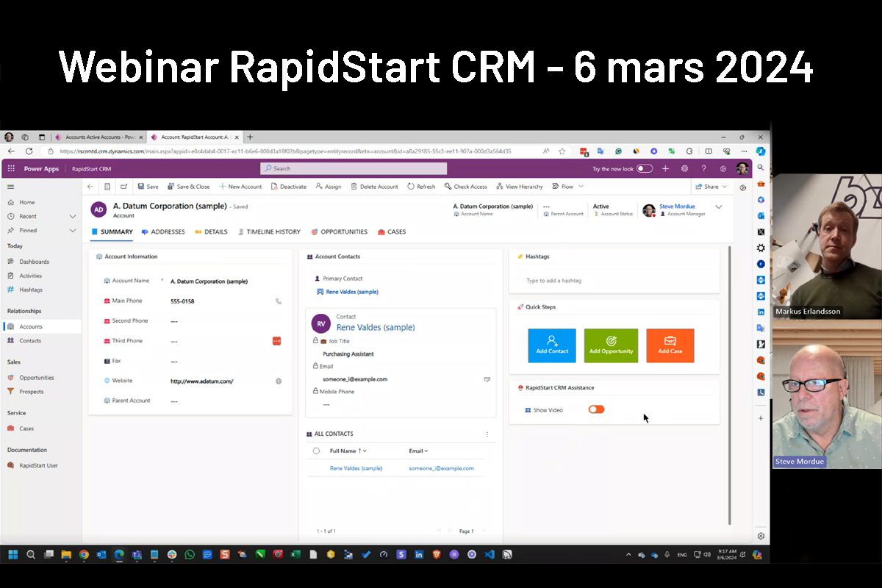Screen dimensions: 882x588
Task: Click the vertical scrollbar of the form
Action: tap(729, 382)
